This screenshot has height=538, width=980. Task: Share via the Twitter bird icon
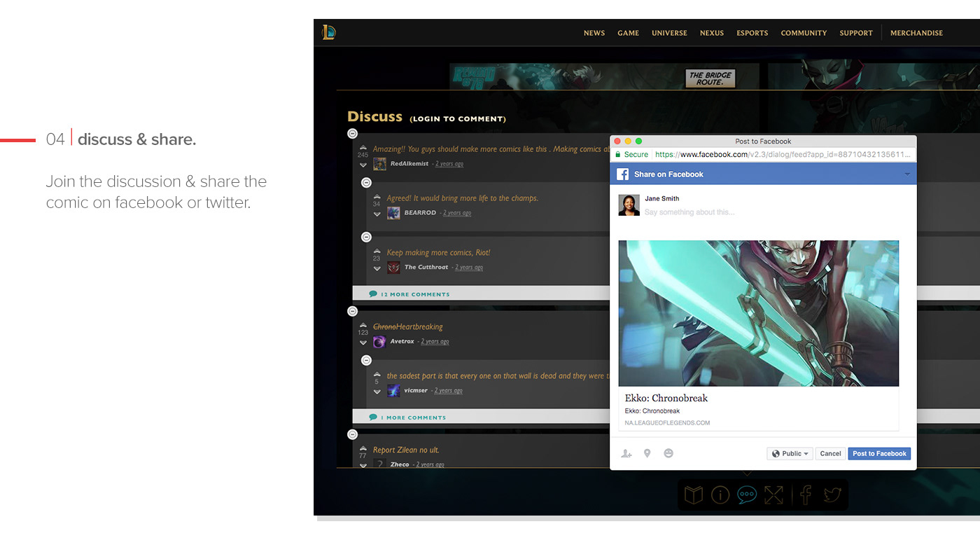pyautogui.click(x=832, y=495)
